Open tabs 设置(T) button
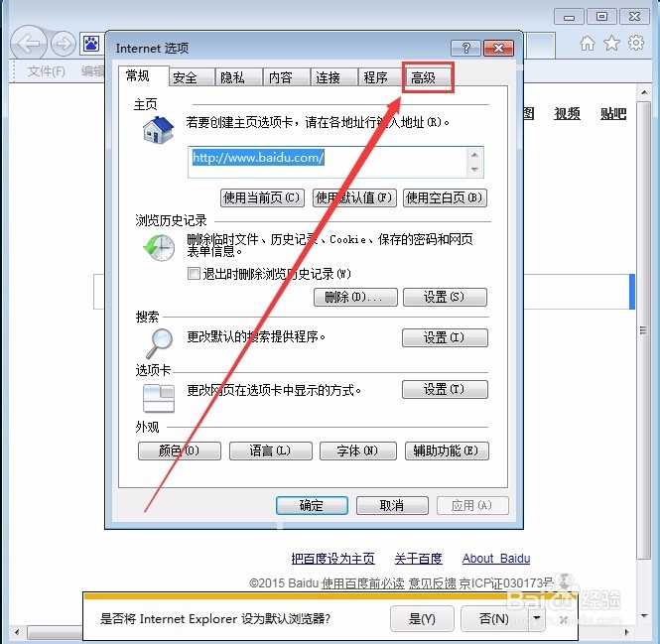Image resolution: width=660 pixels, height=644 pixels. (x=445, y=389)
